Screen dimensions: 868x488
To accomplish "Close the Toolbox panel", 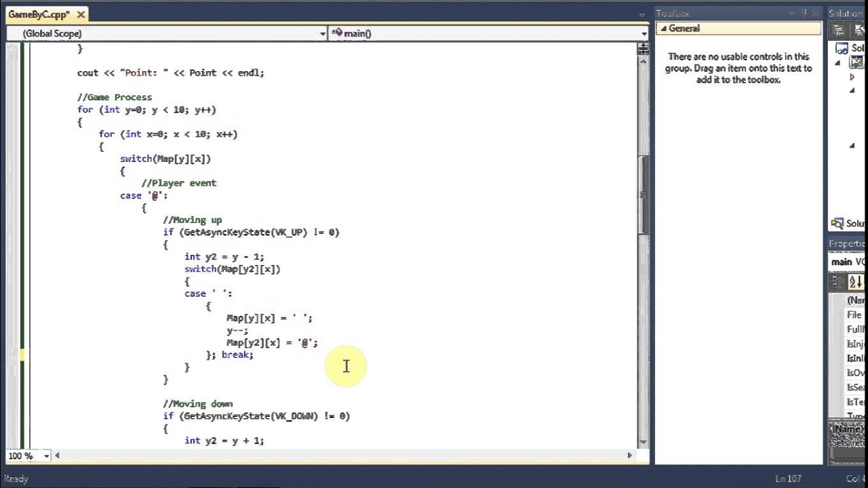I will (816, 13).
